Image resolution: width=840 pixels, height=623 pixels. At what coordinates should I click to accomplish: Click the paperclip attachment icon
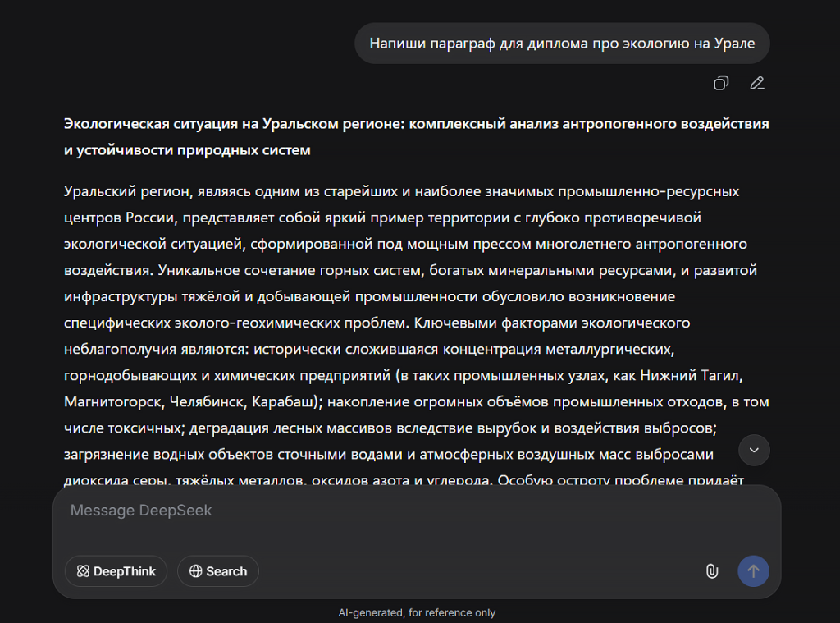point(710,571)
